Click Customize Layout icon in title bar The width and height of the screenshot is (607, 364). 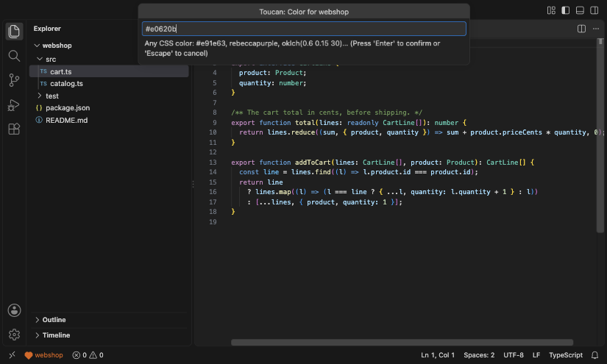coord(551,10)
